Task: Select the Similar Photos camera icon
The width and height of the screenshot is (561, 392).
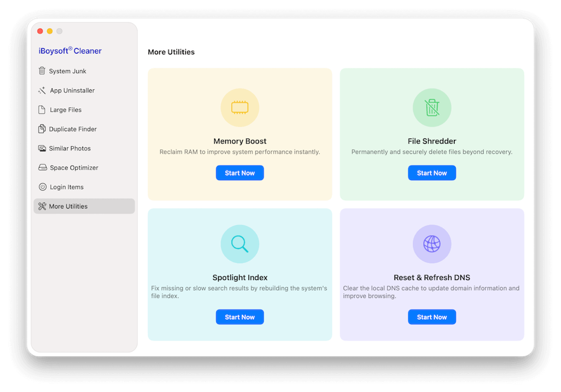Action: [42, 148]
